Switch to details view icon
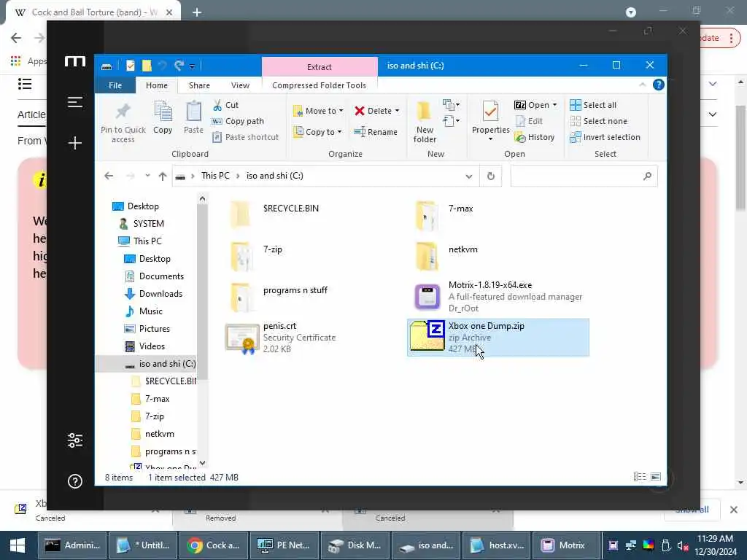This screenshot has width=747, height=560. tap(640, 477)
